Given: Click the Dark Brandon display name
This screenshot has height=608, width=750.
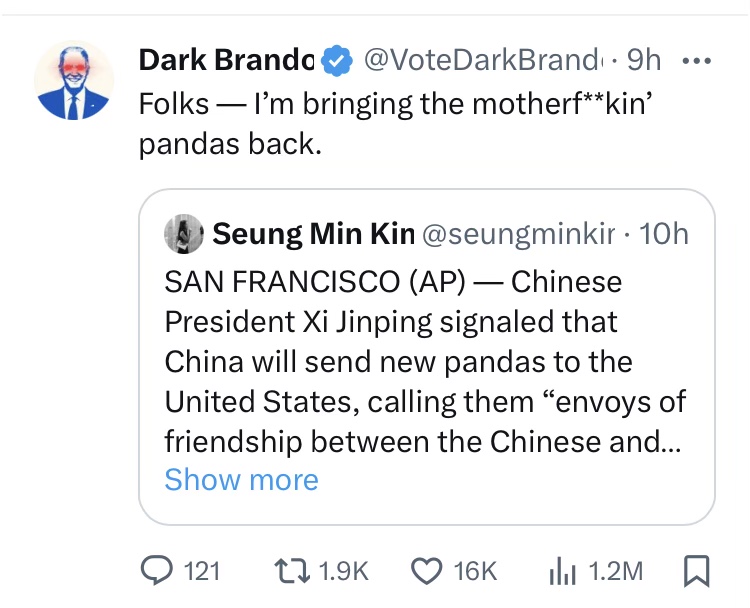Looking at the screenshot, I should click(227, 60).
